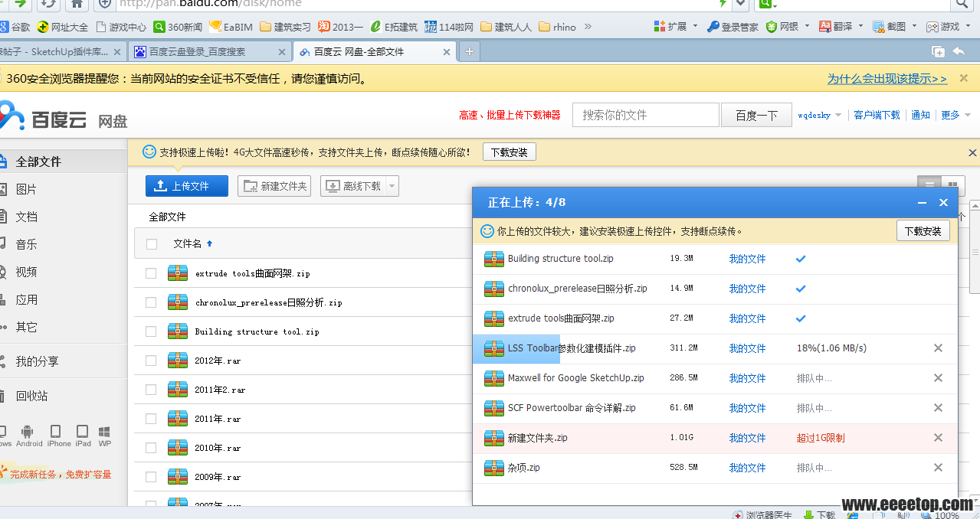The image size is (980, 519).
Task: Open 我的分享 in the sidebar
Action: 37,361
